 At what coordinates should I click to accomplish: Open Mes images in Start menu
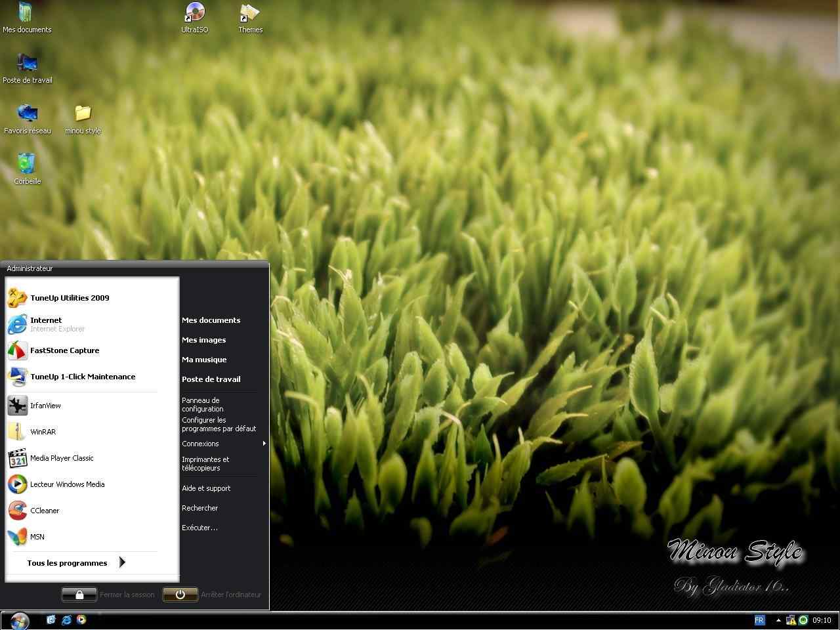pos(204,340)
